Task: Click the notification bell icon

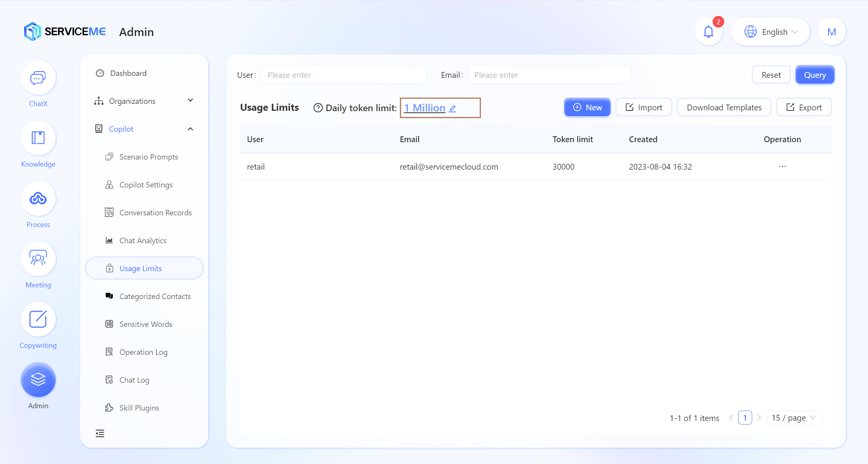Action: pos(708,32)
